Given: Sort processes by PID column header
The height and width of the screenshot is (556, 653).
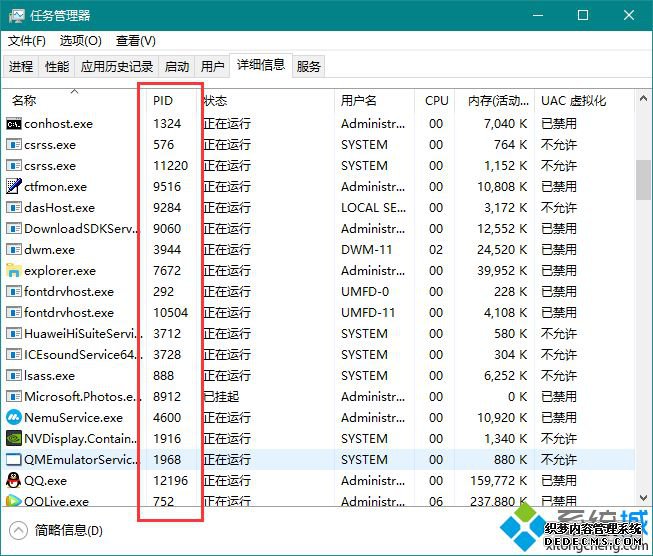Looking at the screenshot, I should click(x=163, y=101).
